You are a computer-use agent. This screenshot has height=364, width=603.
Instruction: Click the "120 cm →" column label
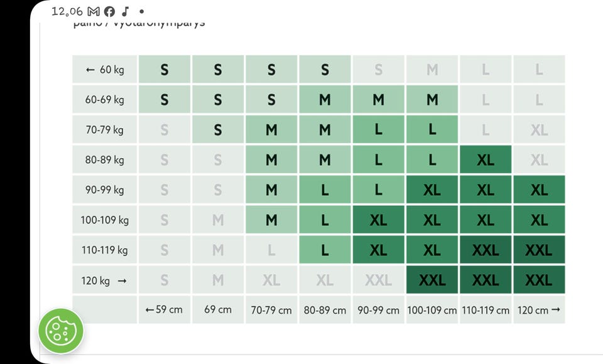click(x=539, y=310)
